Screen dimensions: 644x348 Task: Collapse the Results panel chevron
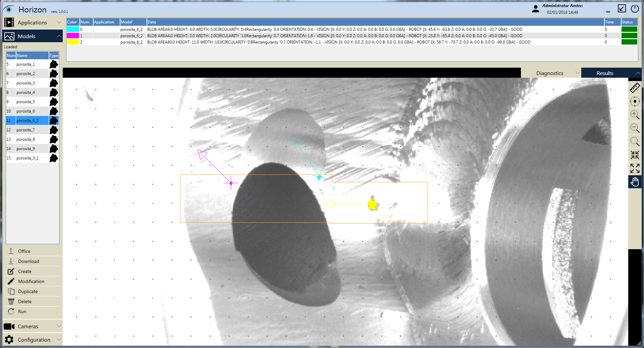tap(638, 73)
